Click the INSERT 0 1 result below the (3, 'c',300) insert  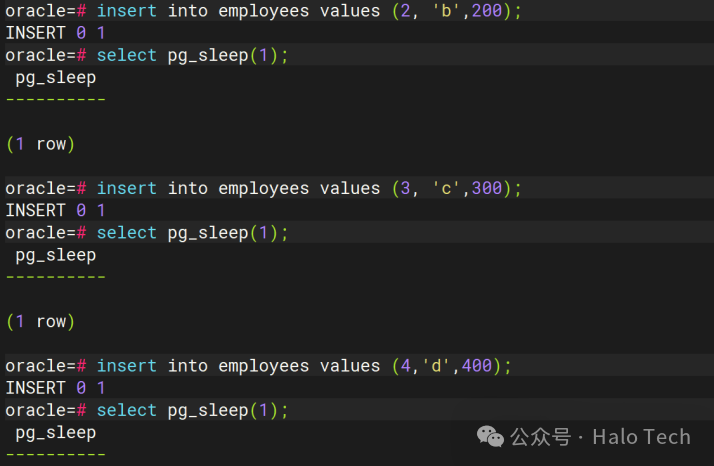point(55,210)
